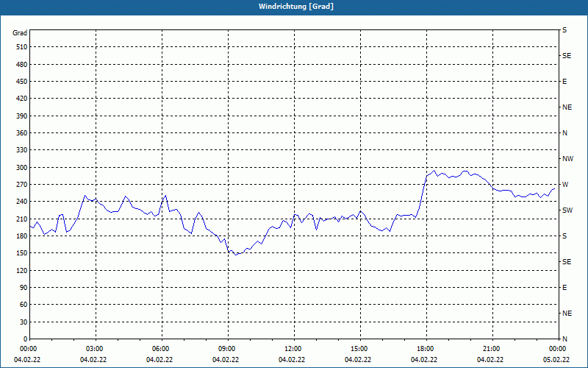
Task: Select the 04.02.22 date below 06:00
Action: (159, 360)
